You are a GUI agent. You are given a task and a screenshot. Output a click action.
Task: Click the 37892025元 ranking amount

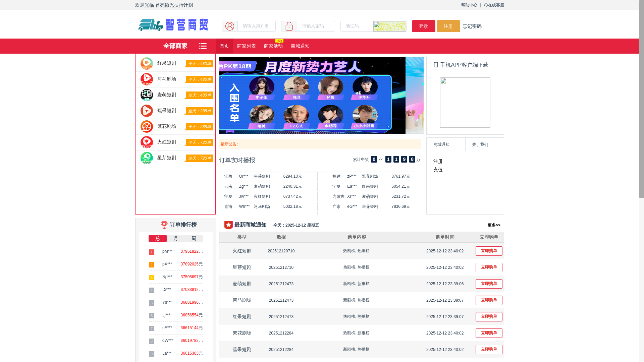pos(192,264)
